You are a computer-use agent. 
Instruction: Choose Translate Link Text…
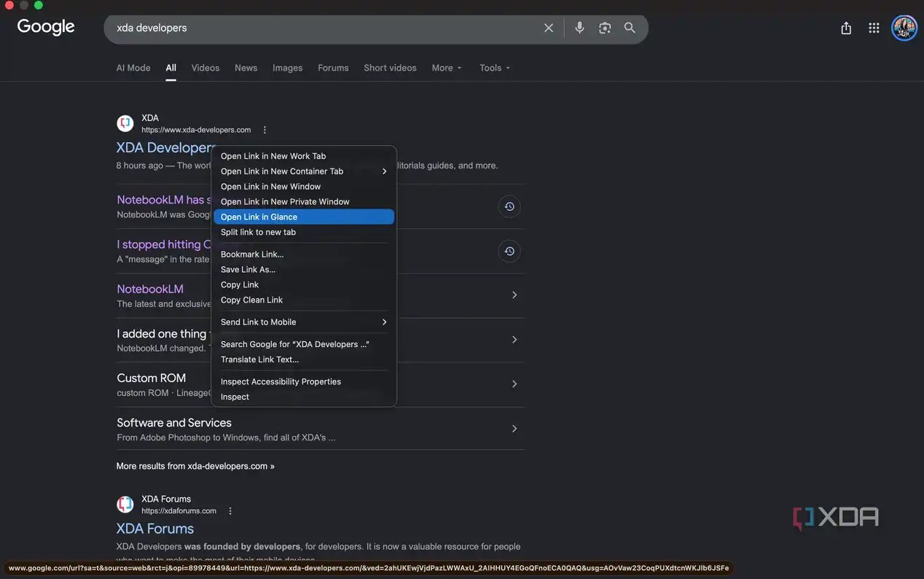304,360
